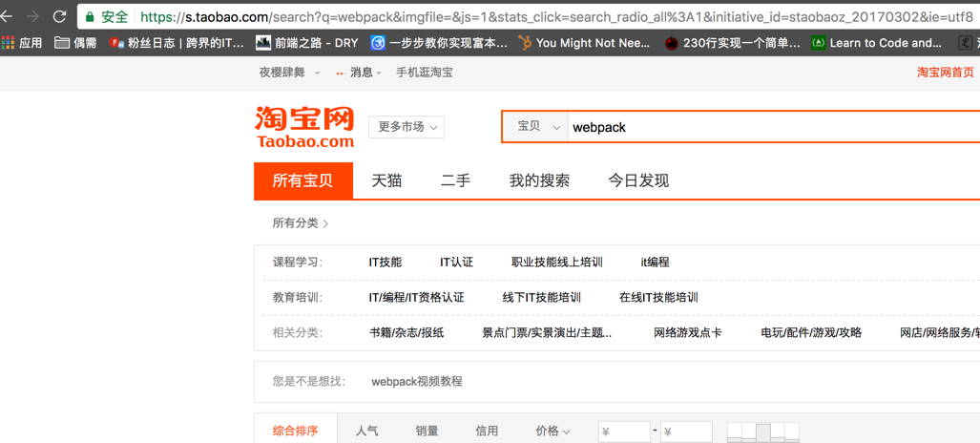Open the 价格 sort dropdown
Viewport: 980px width, 443px height.
[553, 431]
